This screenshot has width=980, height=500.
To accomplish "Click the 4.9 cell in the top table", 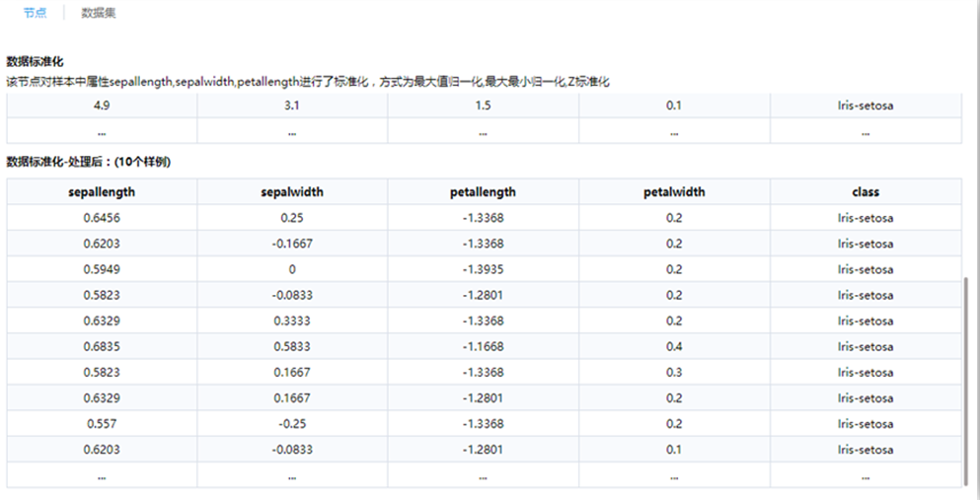I will coord(102,106).
